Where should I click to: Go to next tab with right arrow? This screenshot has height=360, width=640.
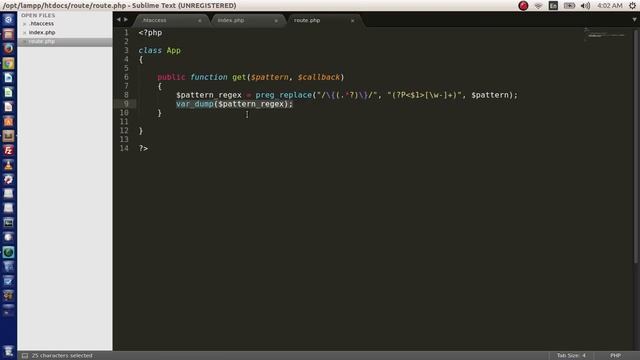pyautogui.click(x=126, y=19)
